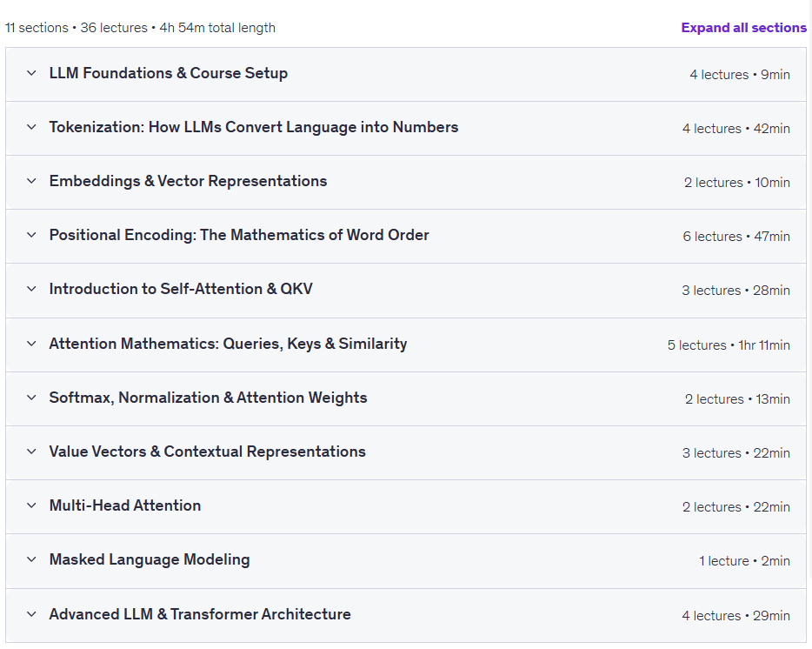Screen dimensions: 812x649
Task: Expand all course sections link
Action: coord(743,28)
